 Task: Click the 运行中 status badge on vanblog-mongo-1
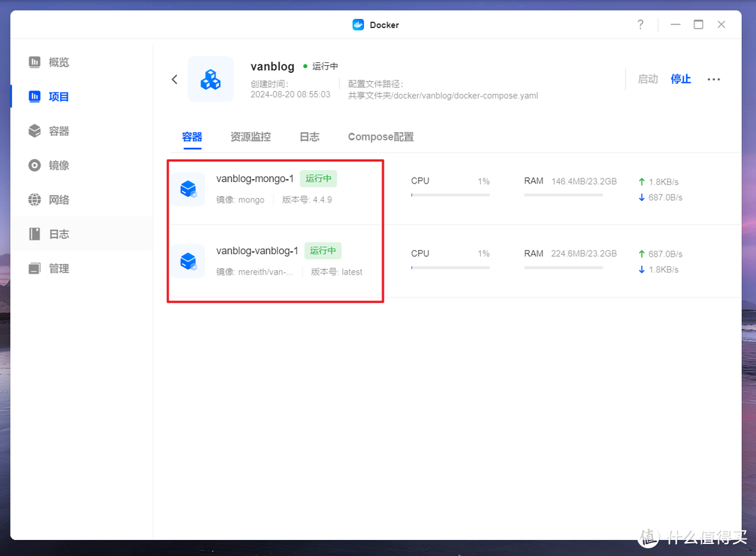tap(318, 179)
